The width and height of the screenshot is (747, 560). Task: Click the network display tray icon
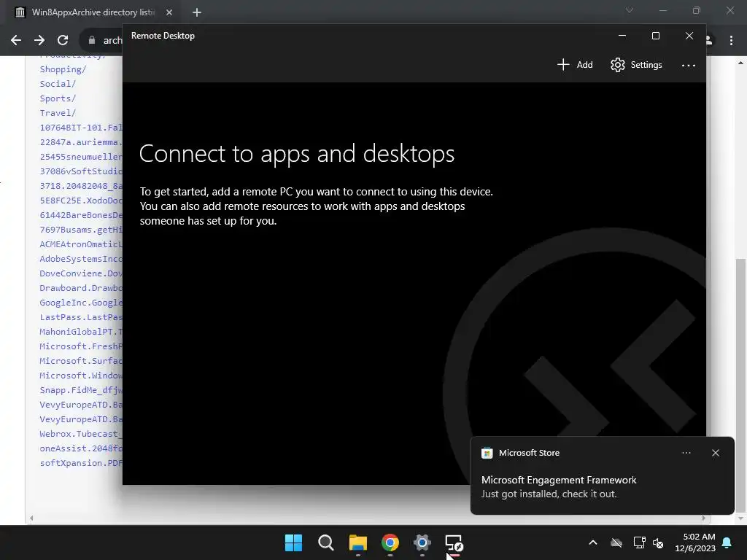coord(639,542)
